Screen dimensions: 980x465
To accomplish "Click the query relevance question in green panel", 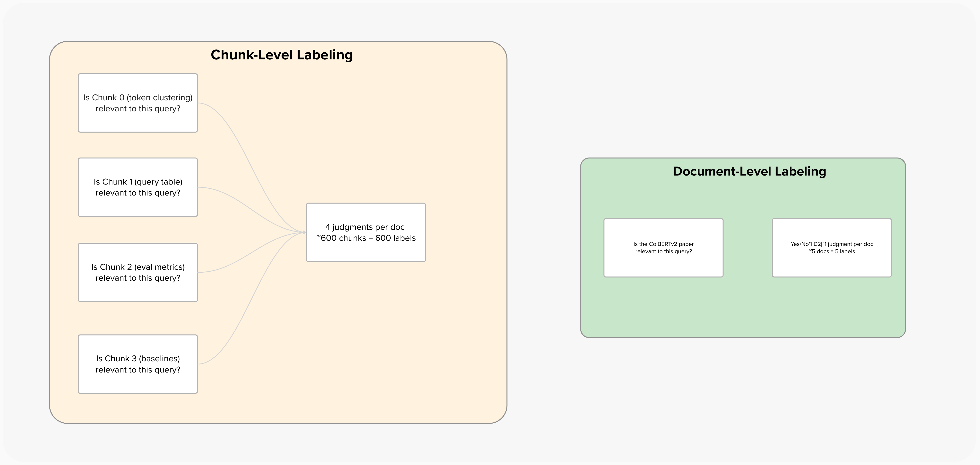I will click(x=663, y=248).
